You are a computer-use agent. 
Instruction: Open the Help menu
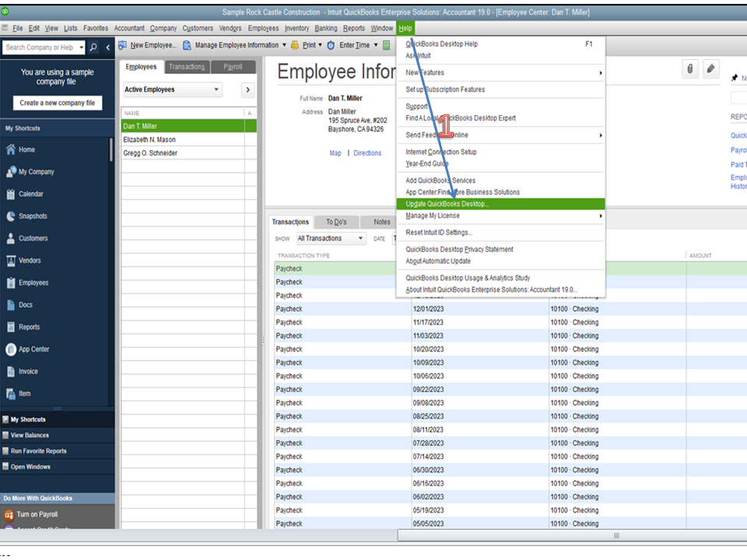[x=405, y=28]
